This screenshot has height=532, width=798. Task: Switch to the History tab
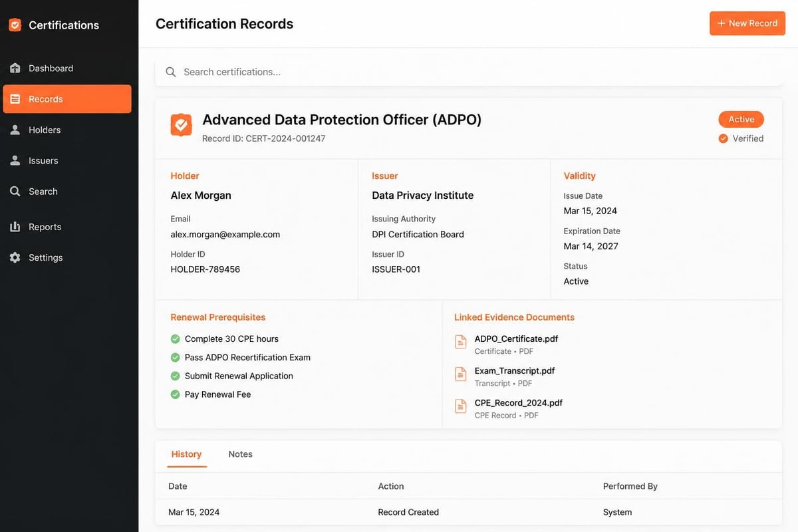186,454
